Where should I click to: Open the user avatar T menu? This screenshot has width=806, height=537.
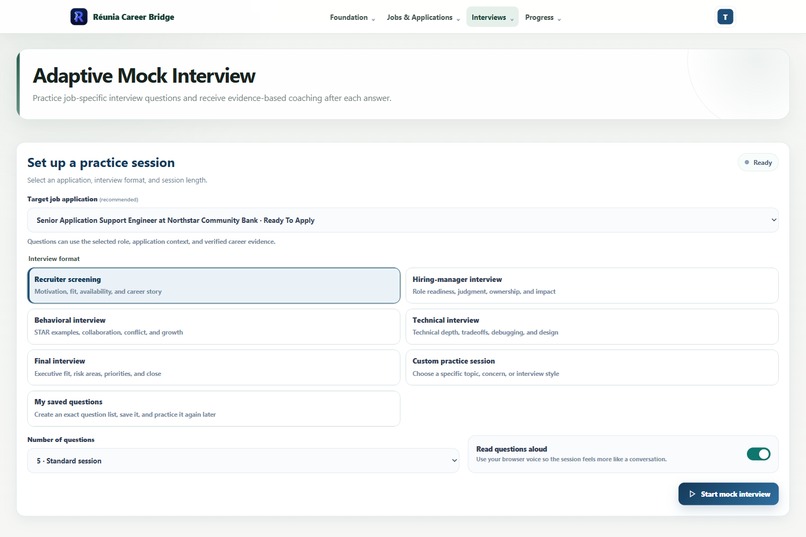725,17
